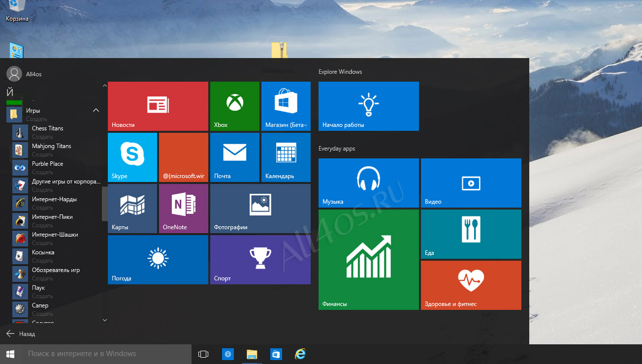The height and width of the screenshot is (364, 642).
Task: Open the Skype tile
Action: [x=132, y=157]
